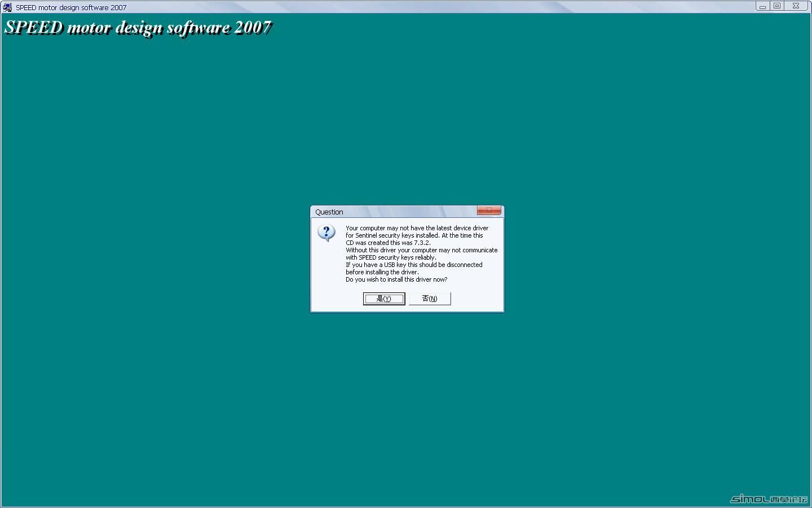812x508 pixels.
Task: Click the line 'with SPEED security keys reliably.'
Action: pos(391,257)
